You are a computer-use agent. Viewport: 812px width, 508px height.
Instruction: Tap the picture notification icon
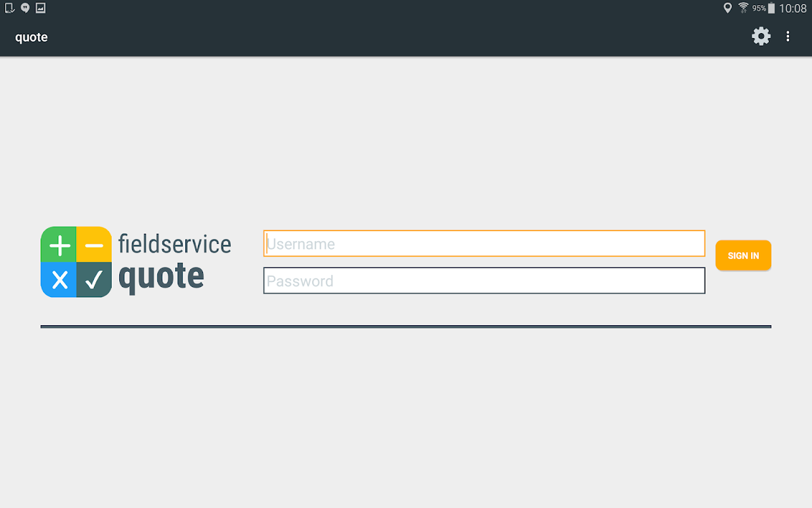point(41,8)
